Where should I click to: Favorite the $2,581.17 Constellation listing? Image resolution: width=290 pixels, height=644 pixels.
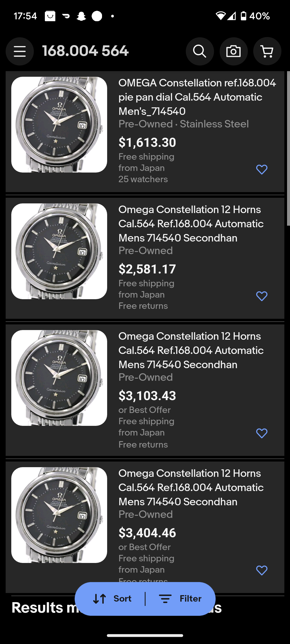point(262,296)
